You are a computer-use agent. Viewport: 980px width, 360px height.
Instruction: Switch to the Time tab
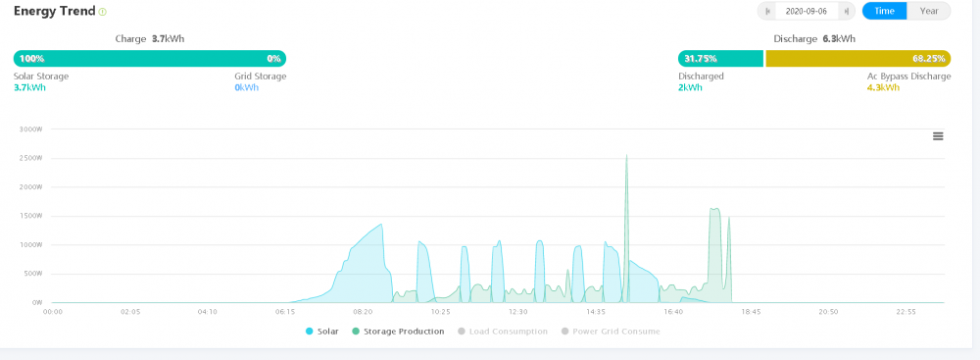(884, 11)
